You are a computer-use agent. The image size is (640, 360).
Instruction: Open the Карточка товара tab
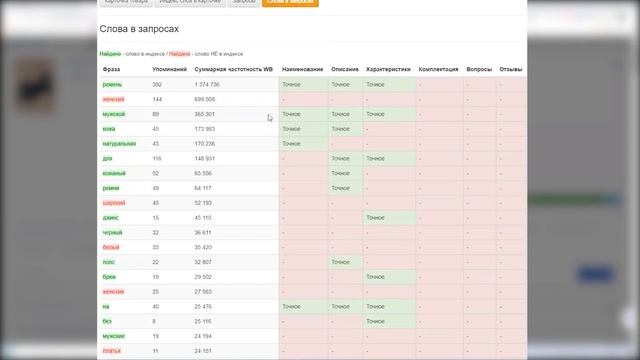point(126,2)
